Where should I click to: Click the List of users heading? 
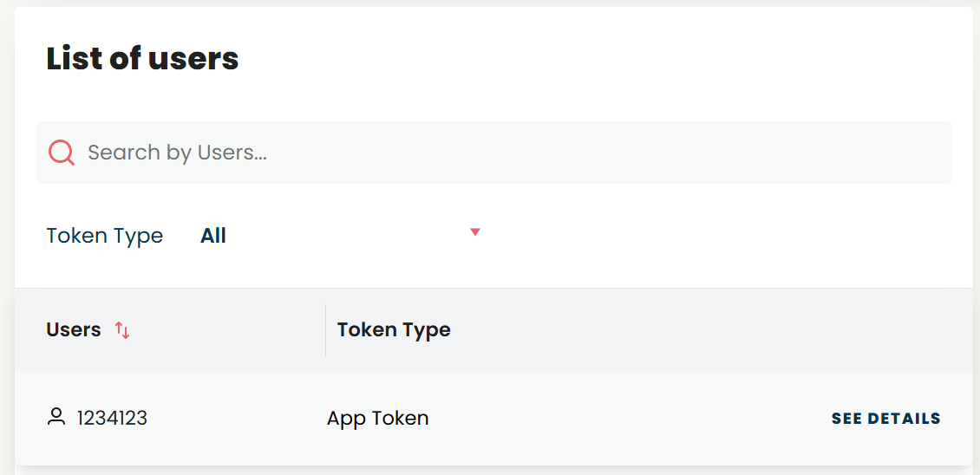pos(142,59)
